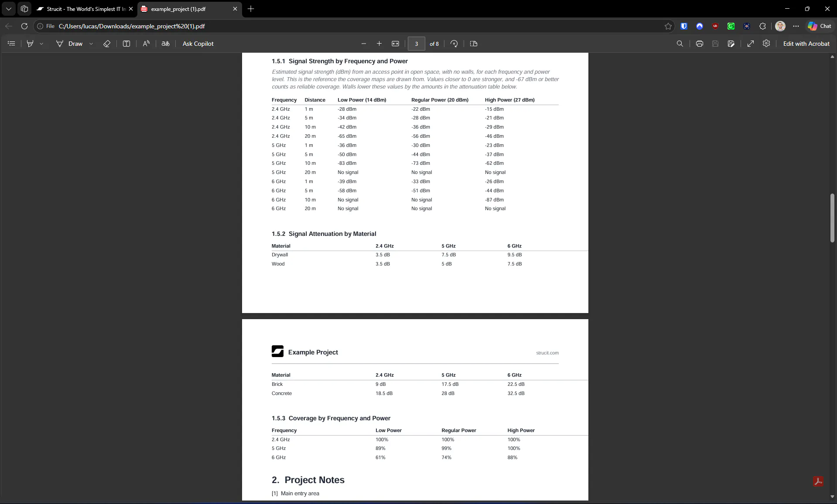This screenshot has height=504, width=837.
Task: Rotate the PDF page
Action: coord(454,44)
